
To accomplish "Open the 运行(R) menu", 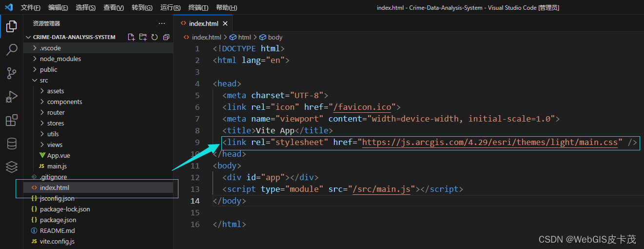I will pos(170,8).
